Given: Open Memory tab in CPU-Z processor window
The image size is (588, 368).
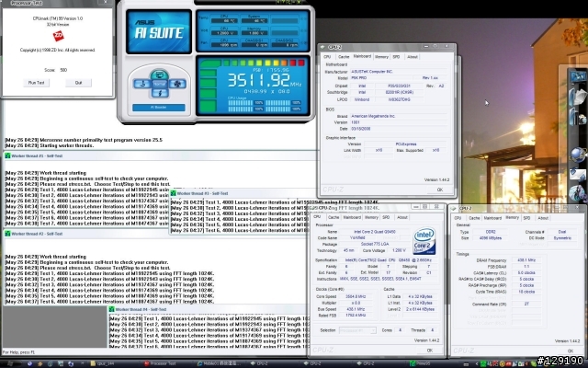Looking at the screenshot, I should [371, 217].
